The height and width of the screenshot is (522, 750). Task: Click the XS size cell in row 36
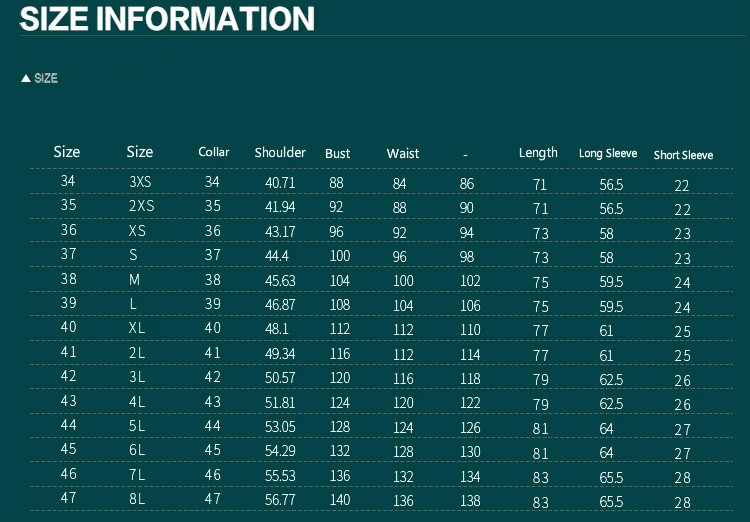click(x=137, y=231)
